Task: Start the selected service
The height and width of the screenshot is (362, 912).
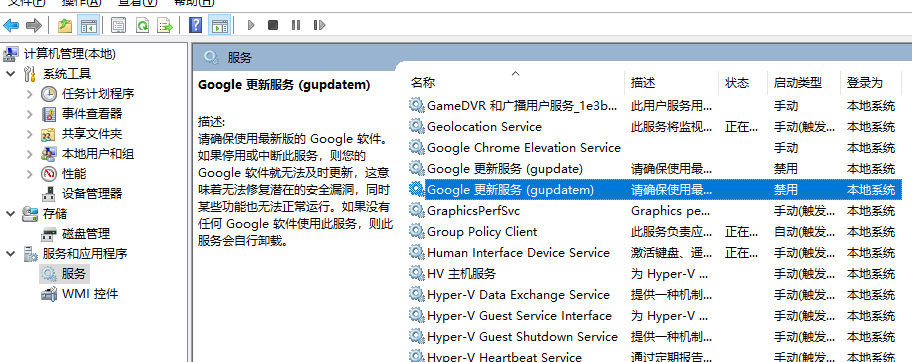Action: [251, 25]
